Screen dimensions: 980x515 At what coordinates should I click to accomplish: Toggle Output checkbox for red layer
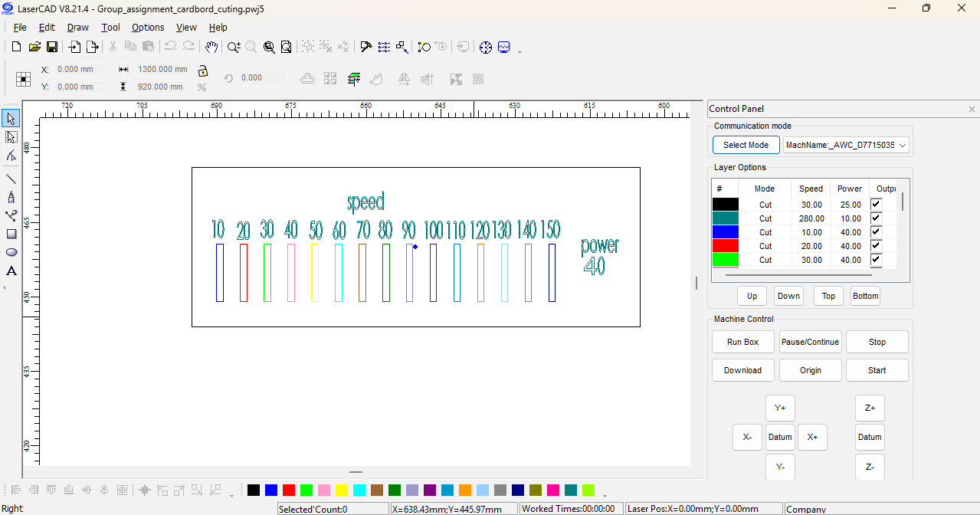pyautogui.click(x=877, y=246)
